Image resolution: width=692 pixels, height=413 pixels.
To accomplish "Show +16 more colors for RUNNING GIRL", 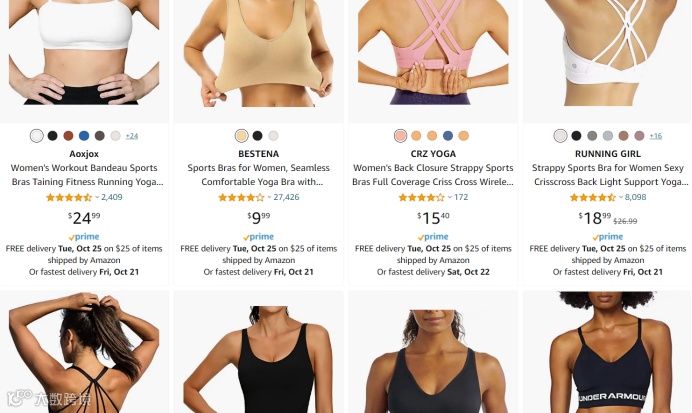I will tap(655, 136).
